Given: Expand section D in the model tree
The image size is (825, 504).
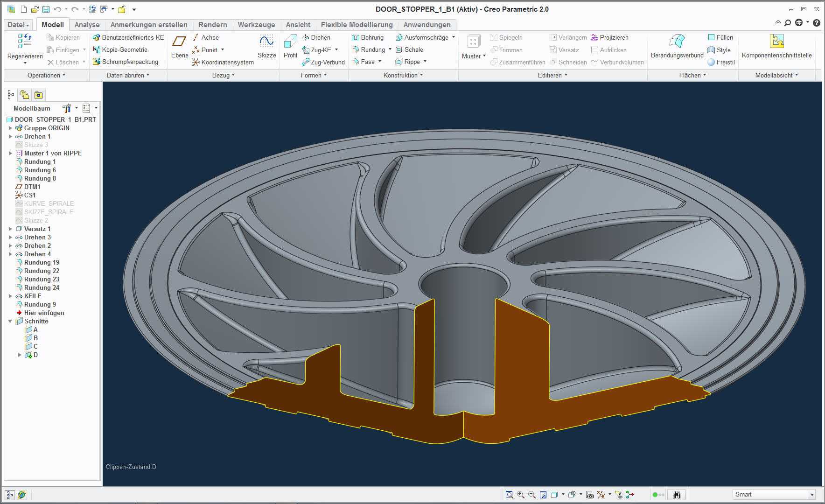Looking at the screenshot, I should tap(20, 355).
